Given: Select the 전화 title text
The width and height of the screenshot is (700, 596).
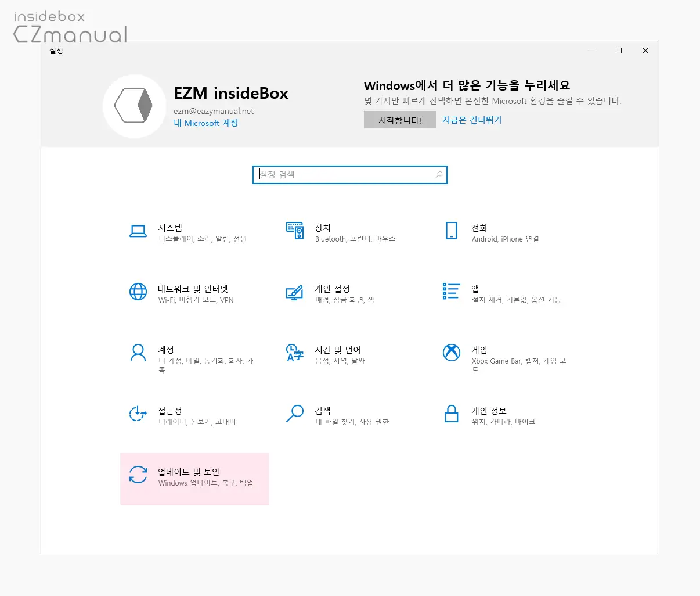Looking at the screenshot, I should (479, 228).
